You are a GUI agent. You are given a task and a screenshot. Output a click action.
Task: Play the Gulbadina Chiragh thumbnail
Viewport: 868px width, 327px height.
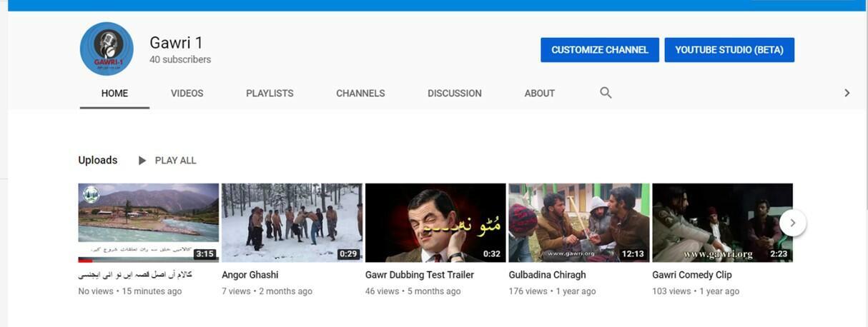tap(579, 223)
